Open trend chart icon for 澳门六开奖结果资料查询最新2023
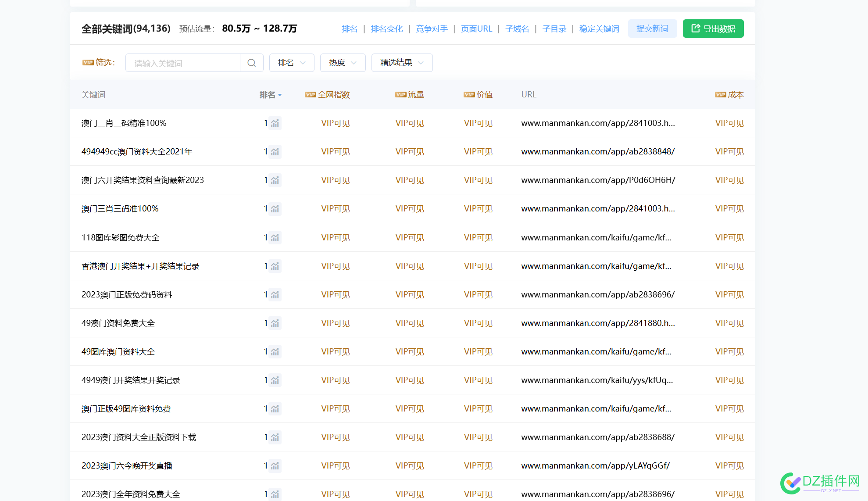Viewport: 868px width, 501px height. point(275,180)
